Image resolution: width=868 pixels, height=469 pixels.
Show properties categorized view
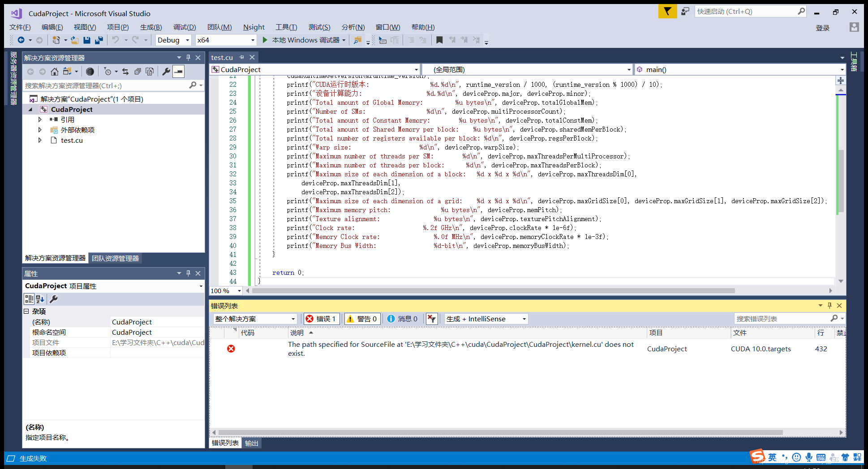(x=29, y=299)
